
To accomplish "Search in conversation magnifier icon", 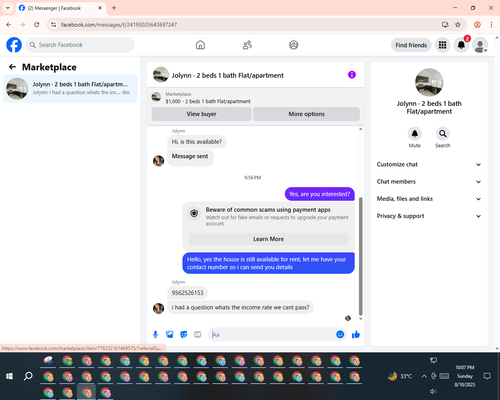I will click(443, 134).
